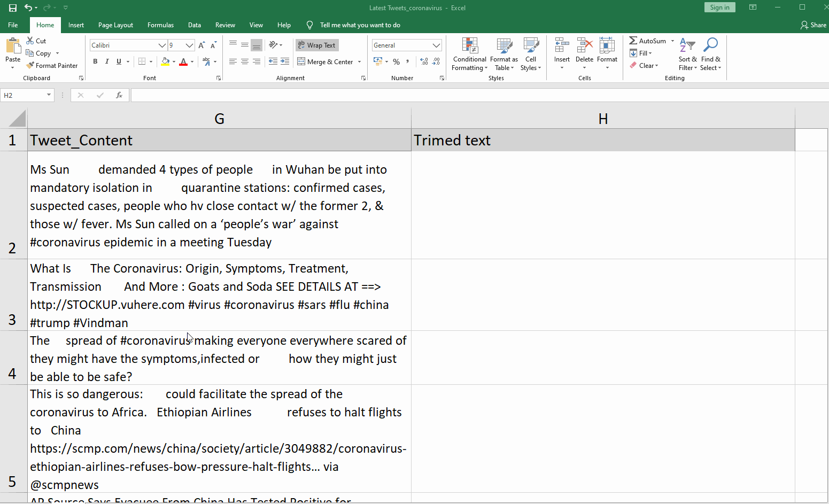Open the Fill Color palette arrow
This screenshot has width=829, height=504.
(174, 62)
